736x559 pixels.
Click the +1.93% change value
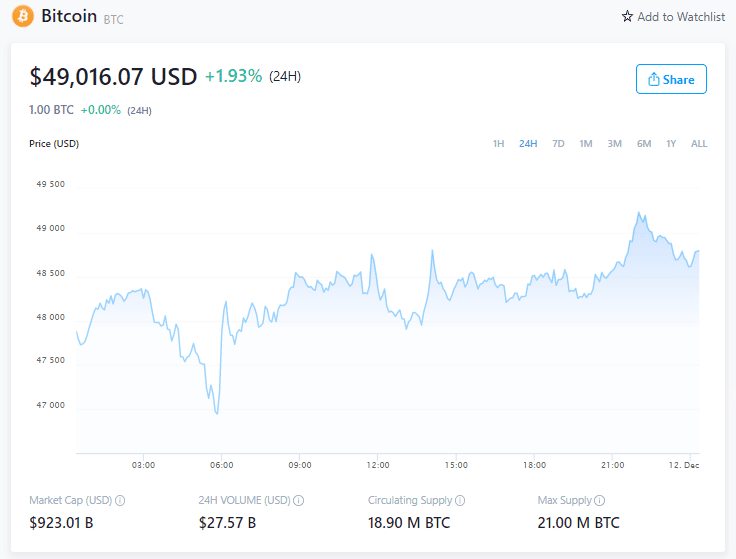233,76
